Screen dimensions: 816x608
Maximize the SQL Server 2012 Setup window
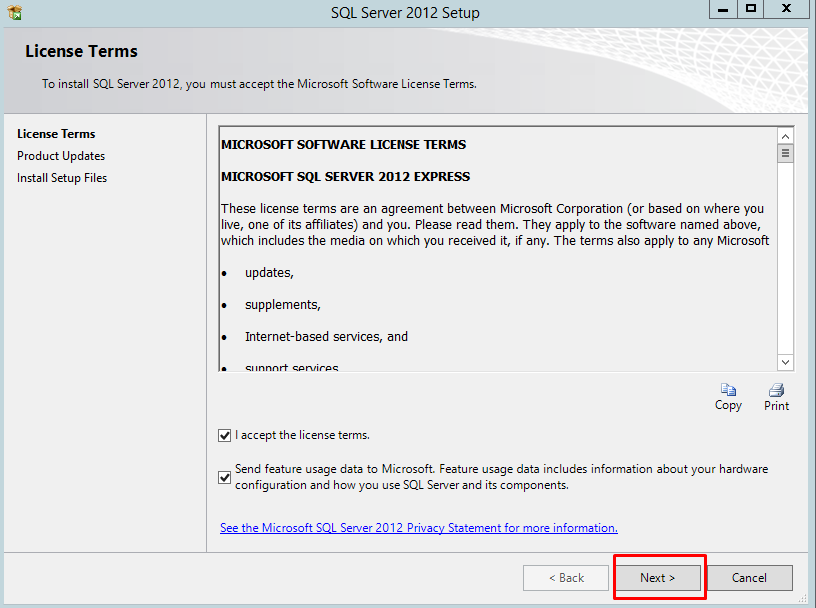click(x=750, y=9)
